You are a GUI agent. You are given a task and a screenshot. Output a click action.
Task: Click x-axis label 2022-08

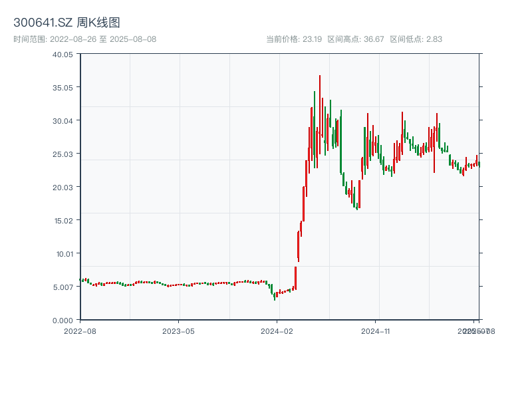pos(80,331)
